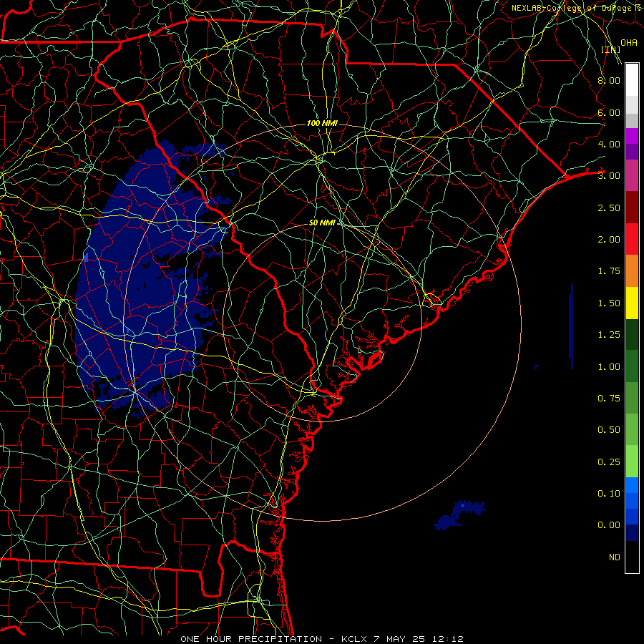Click the 1.00 legend value
Screen dimensions: 644x644
609,367
